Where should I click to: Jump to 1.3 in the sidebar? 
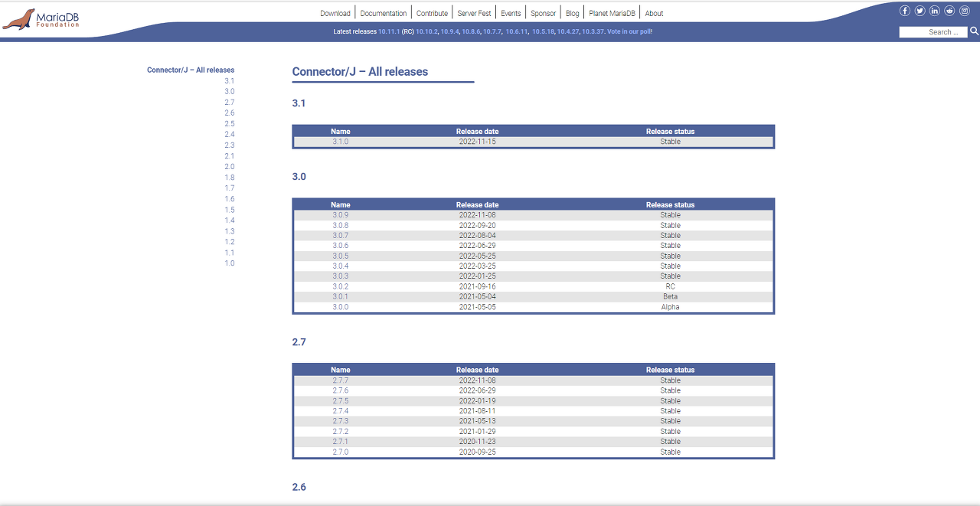[230, 230]
